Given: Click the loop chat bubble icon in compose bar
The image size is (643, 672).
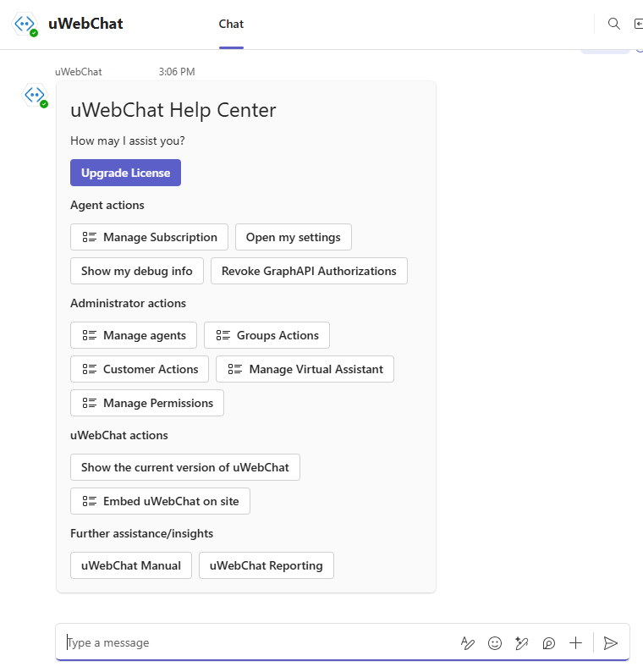Looking at the screenshot, I should pyautogui.click(x=549, y=643).
